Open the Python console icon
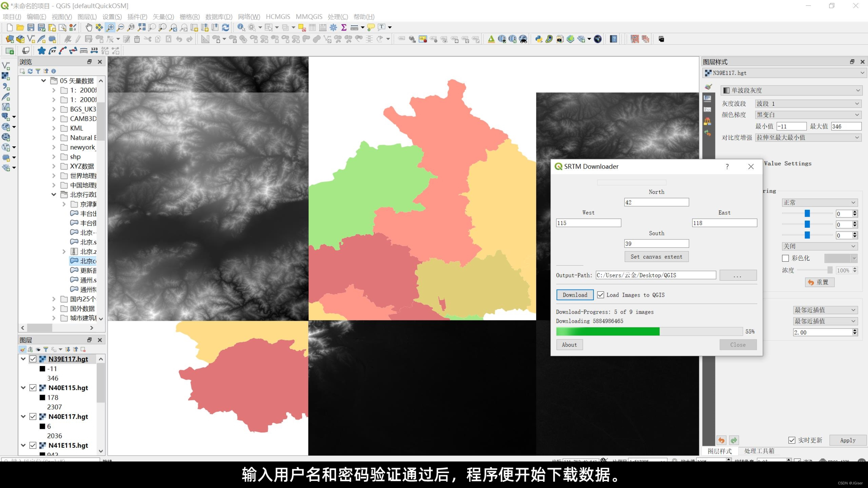 tap(539, 39)
